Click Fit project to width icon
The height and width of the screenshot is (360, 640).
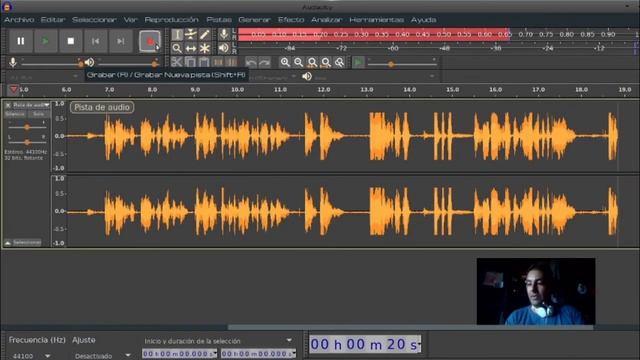point(326,62)
